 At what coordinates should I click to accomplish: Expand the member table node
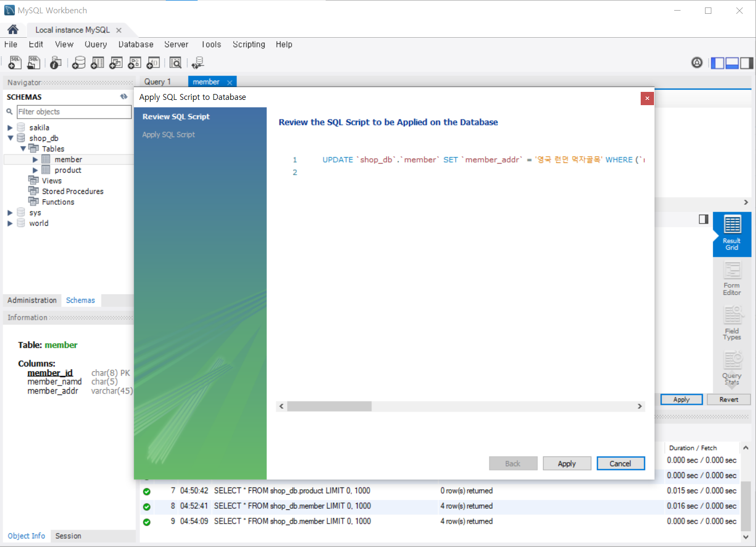[35, 159]
